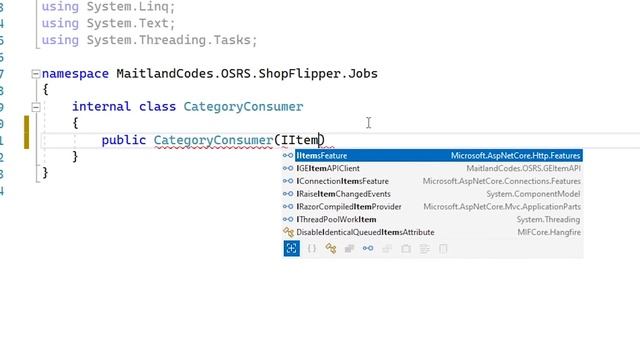
Task: Click the System.ComponentModel namespace label
Action: 533,194
